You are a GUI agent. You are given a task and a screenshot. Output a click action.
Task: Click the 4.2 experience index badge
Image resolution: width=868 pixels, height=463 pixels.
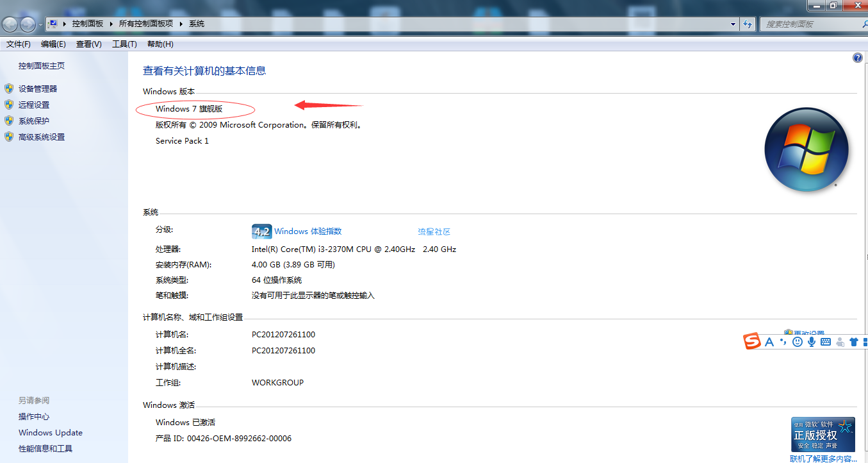coord(261,231)
